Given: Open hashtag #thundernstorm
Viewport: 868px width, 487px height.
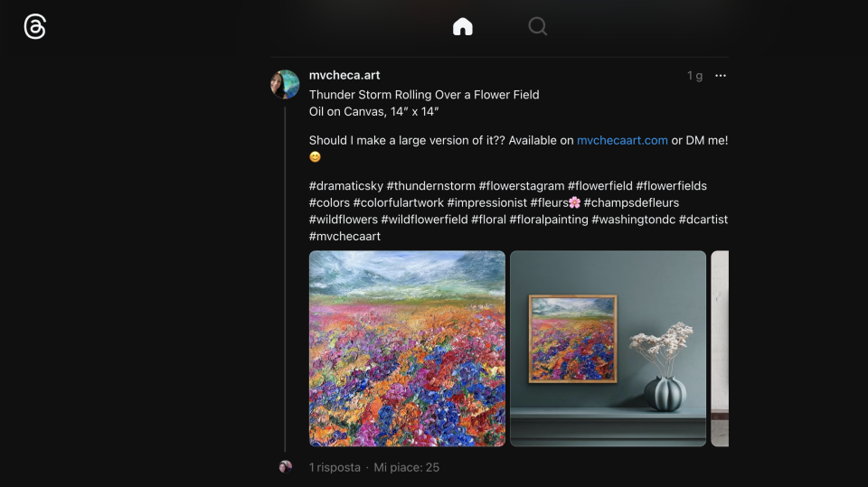Looking at the screenshot, I should coord(430,186).
